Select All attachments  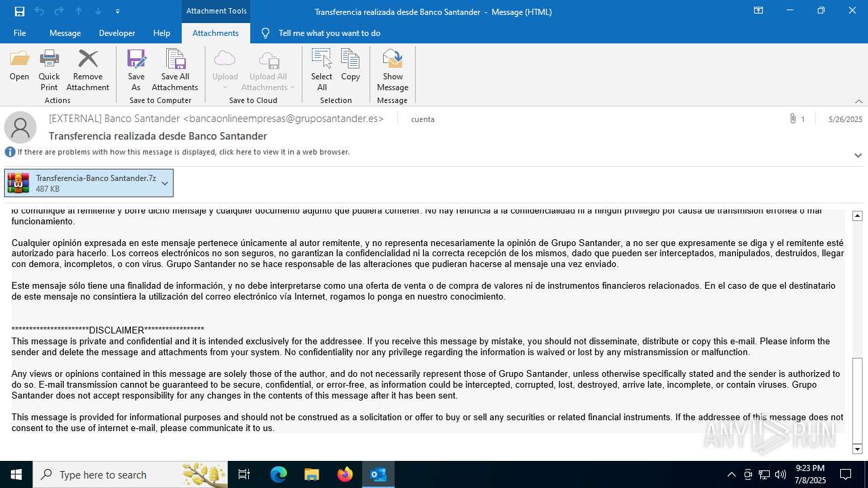tap(322, 70)
